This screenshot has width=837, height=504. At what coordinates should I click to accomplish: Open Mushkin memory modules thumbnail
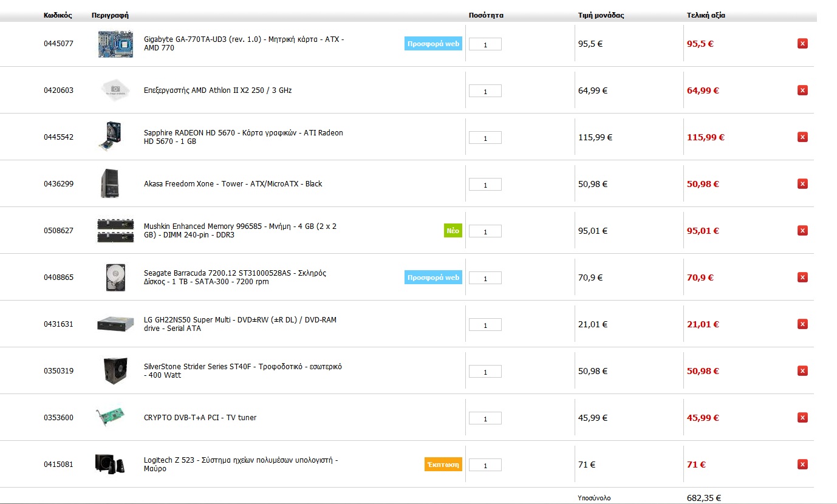tap(115, 231)
